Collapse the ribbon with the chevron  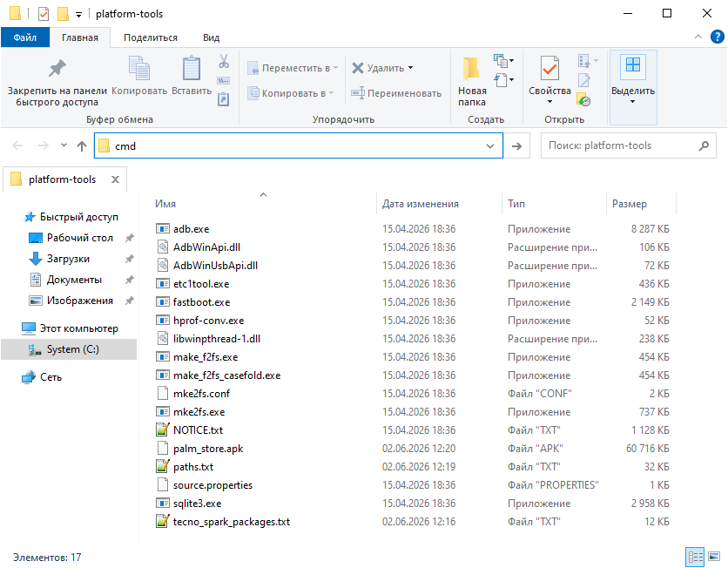tap(698, 37)
